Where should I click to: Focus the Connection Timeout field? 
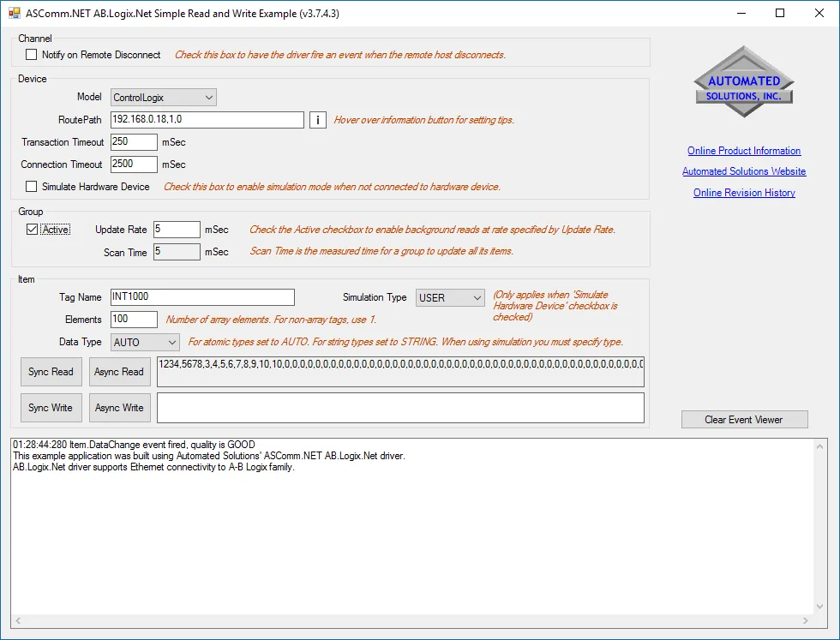pos(134,164)
